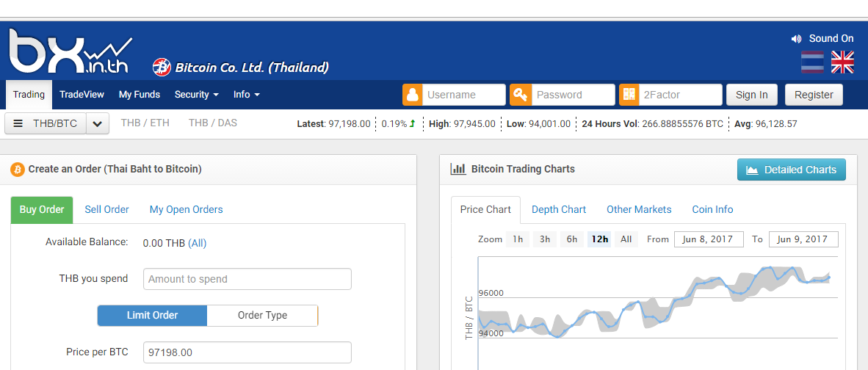Click the Price per BTC field
This screenshot has width=868, height=370.
click(247, 352)
